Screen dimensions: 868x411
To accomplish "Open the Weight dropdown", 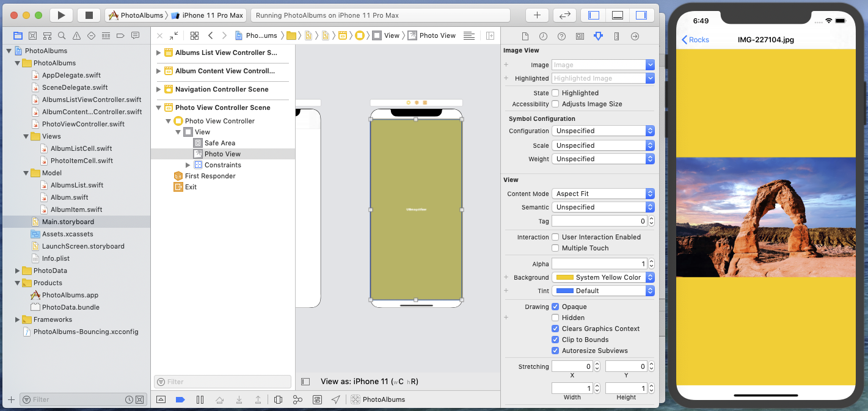I will 603,159.
